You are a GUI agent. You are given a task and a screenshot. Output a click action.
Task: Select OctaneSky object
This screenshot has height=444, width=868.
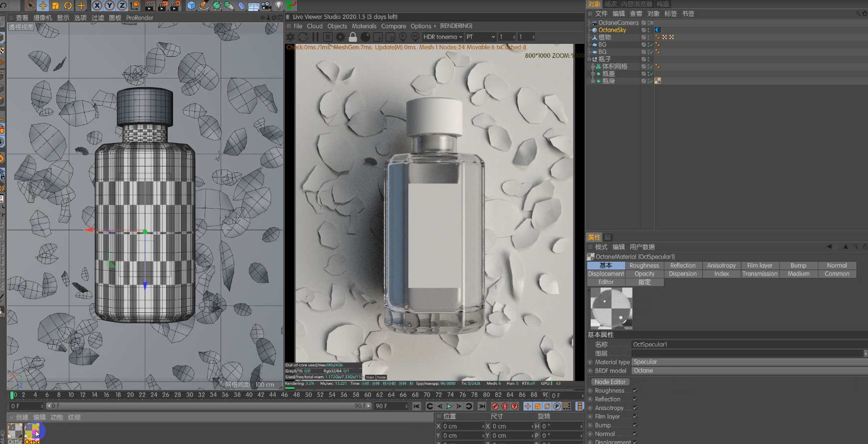click(x=612, y=30)
